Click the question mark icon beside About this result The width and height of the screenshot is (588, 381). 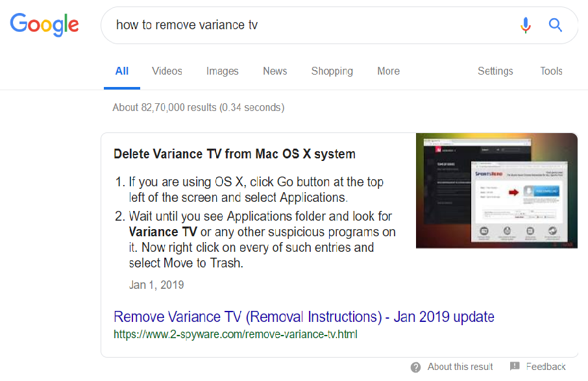pos(416,367)
